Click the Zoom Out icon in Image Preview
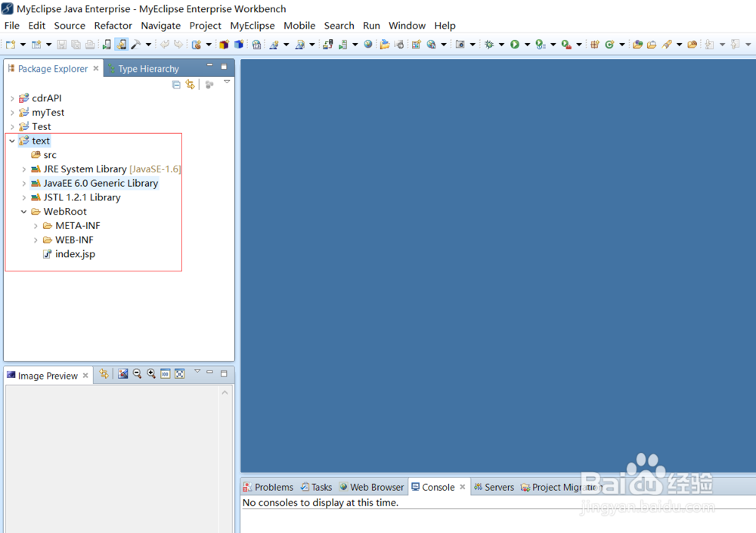756x533 pixels. (137, 373)
